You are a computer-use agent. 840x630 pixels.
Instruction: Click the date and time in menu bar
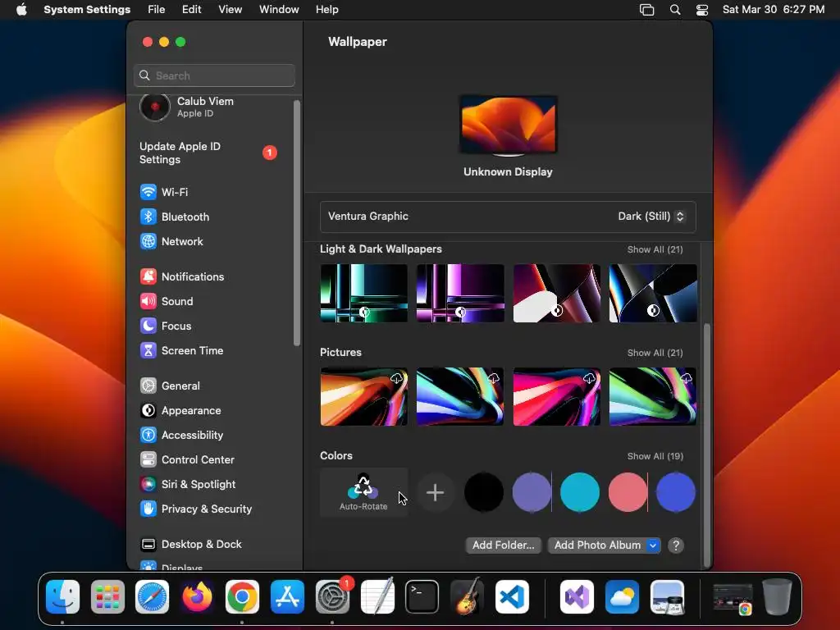click(773, 10)
